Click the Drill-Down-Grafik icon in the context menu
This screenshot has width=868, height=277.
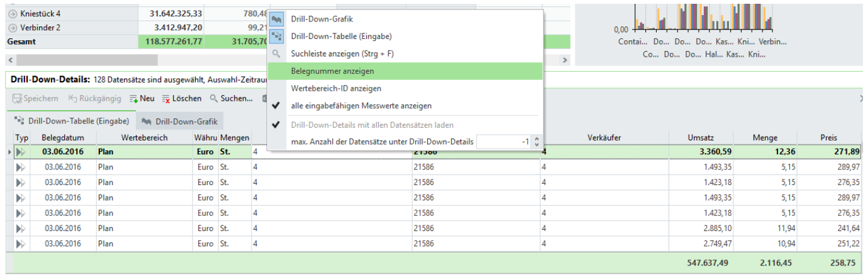pos(276,20)
